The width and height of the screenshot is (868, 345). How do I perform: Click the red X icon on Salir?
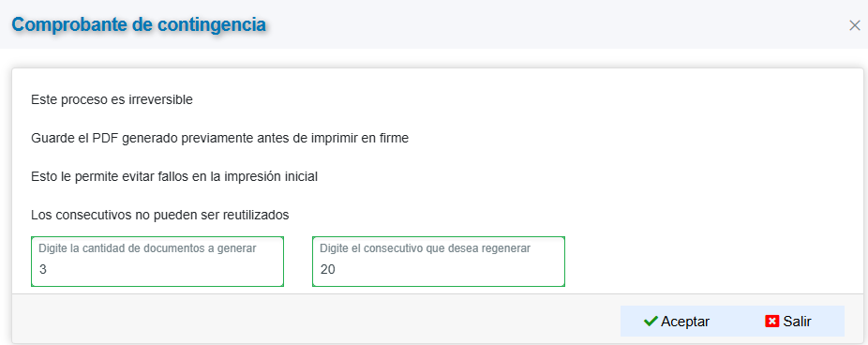(x=771, y=322)
